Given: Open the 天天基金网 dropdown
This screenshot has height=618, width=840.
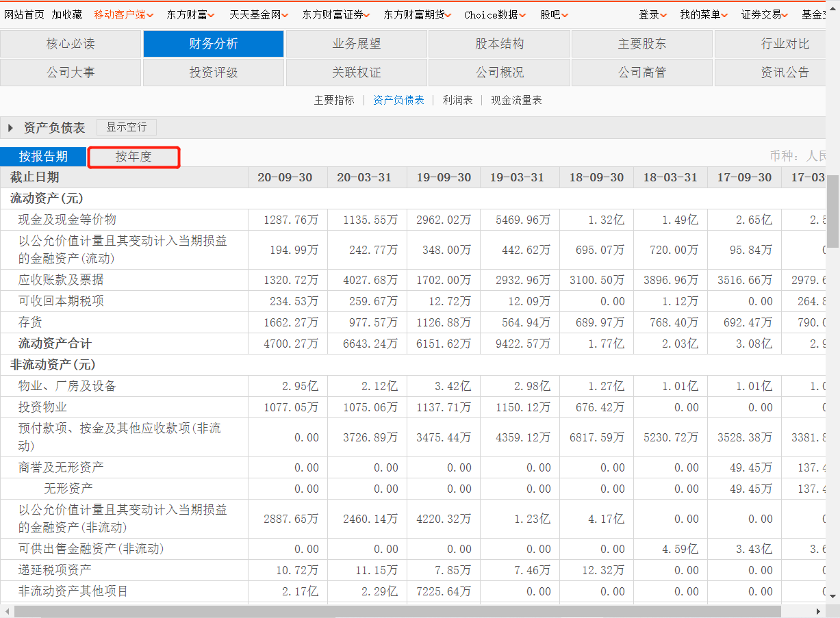Looking at the screenshot, I should [x=258, y=14].
